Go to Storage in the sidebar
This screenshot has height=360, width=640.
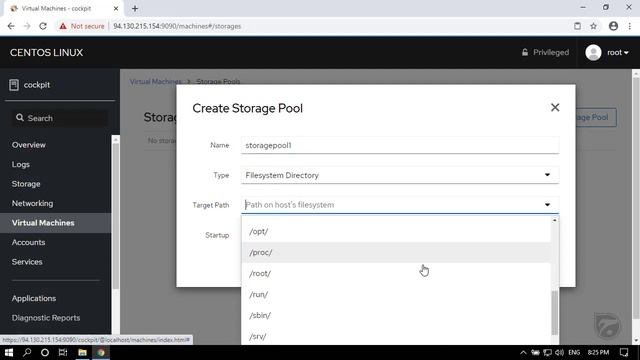coord(26,184)
